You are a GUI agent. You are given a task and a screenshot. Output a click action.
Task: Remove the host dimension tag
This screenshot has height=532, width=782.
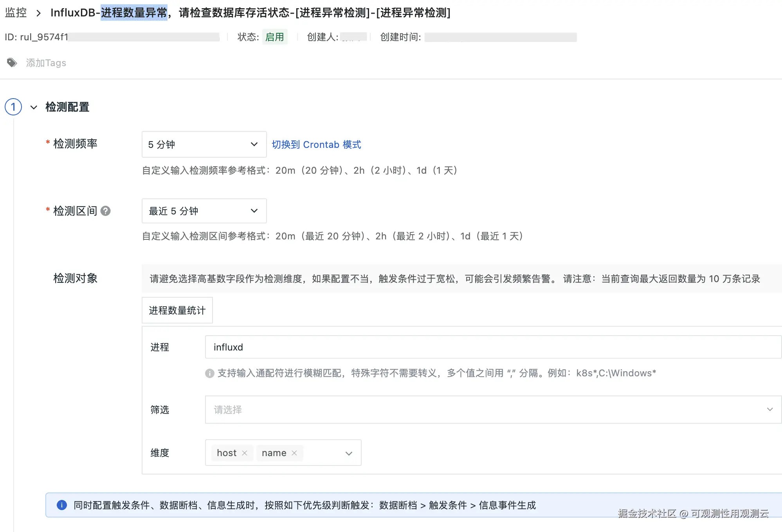click(245, 453)
